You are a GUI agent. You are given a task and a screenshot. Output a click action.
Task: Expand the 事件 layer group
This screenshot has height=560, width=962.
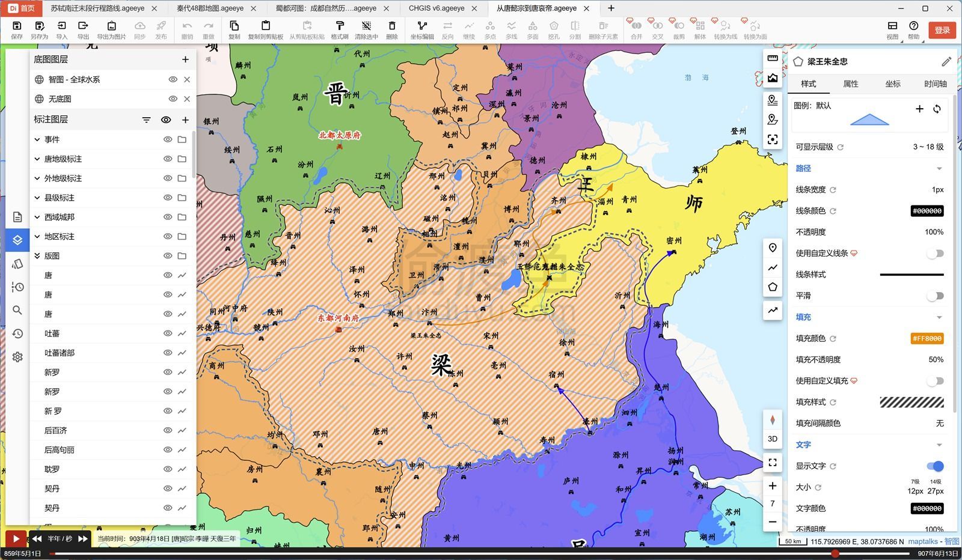click(x=37, y=139)
